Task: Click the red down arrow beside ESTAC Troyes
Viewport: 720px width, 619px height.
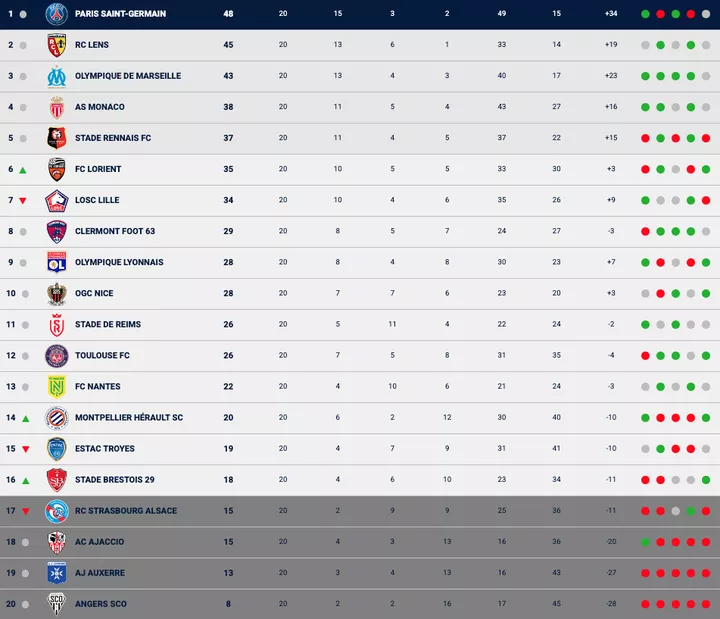Action: tap(23, 449)
